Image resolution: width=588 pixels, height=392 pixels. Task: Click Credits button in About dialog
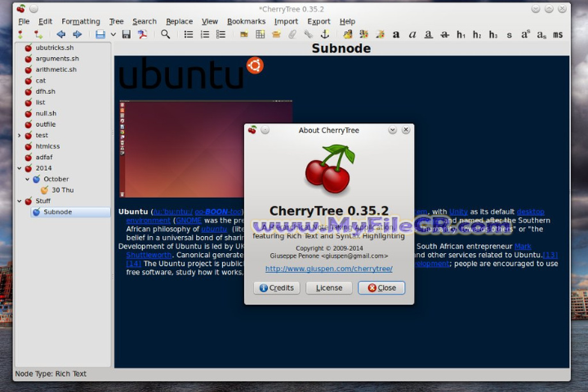click(x=277, y=287)
